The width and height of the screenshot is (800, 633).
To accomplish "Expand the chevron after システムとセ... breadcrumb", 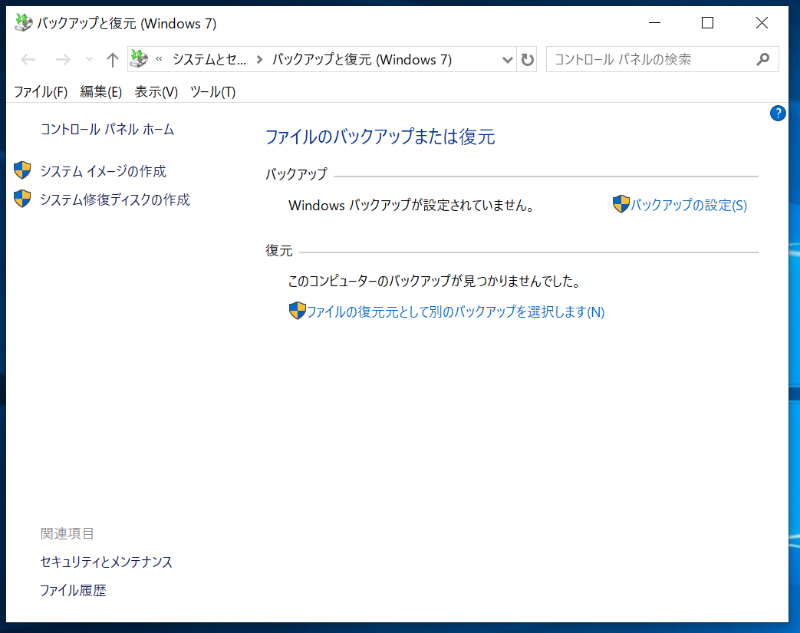I will [x=260, y=60].
